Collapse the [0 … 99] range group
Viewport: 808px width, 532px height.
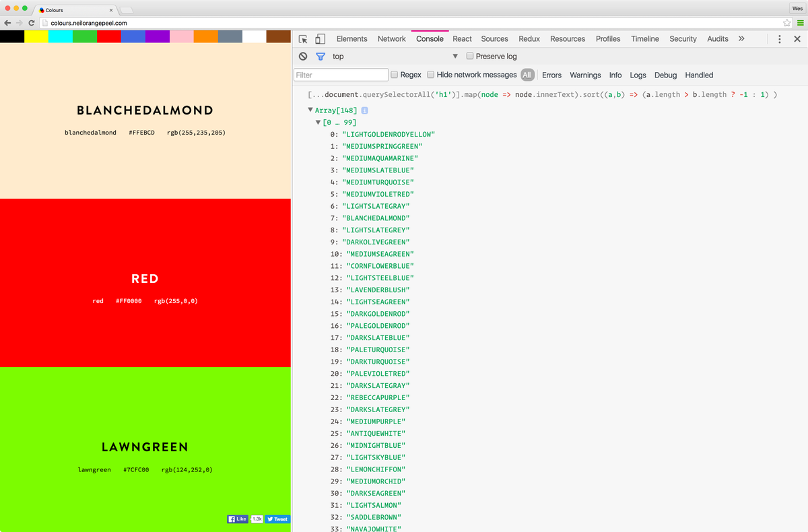pos(318,123)
